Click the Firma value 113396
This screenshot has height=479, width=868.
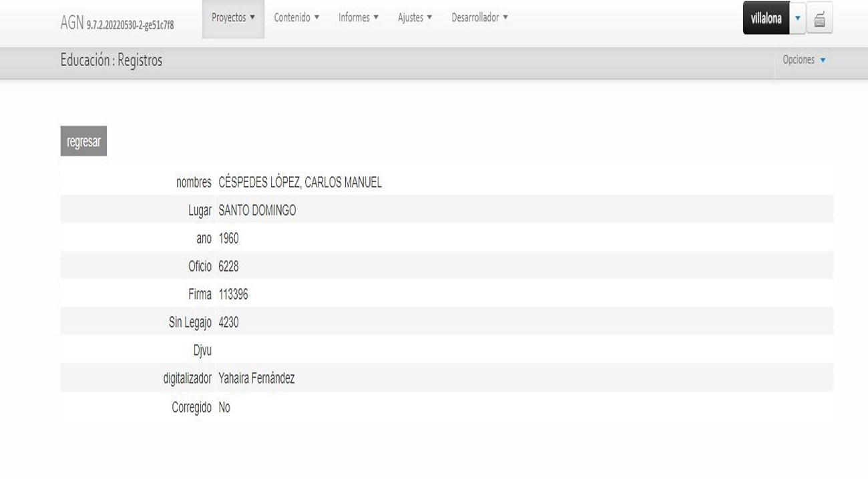pyautogui.click(x=233, y=295)
